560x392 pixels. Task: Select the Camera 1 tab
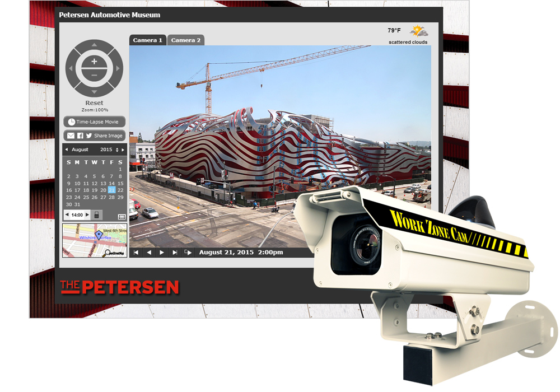point(148,40)
